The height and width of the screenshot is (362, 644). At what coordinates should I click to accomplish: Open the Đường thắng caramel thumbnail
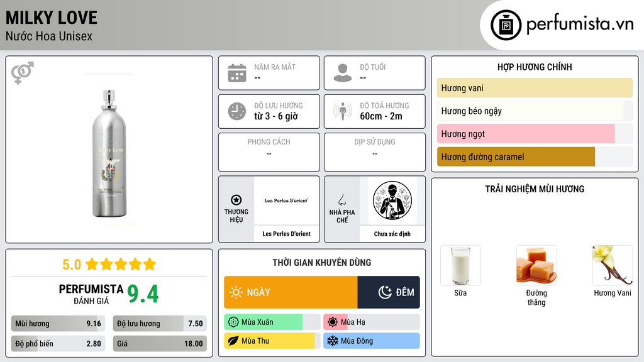click(x=536, y=265)
